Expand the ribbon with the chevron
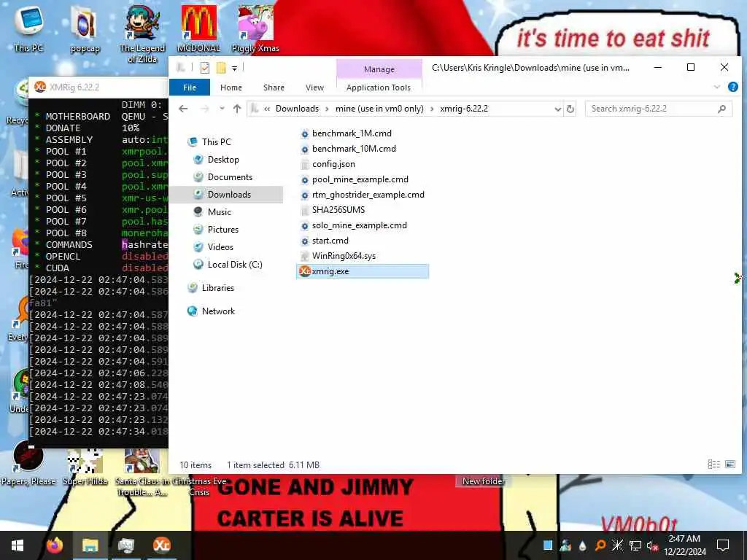This screenshot has width=747, height=560. [716, 87]
